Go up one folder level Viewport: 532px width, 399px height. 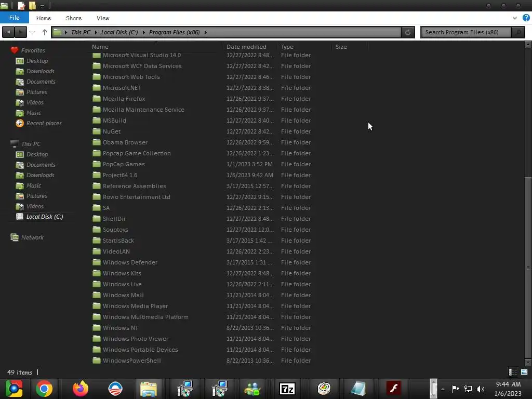(x=45, y=32)
